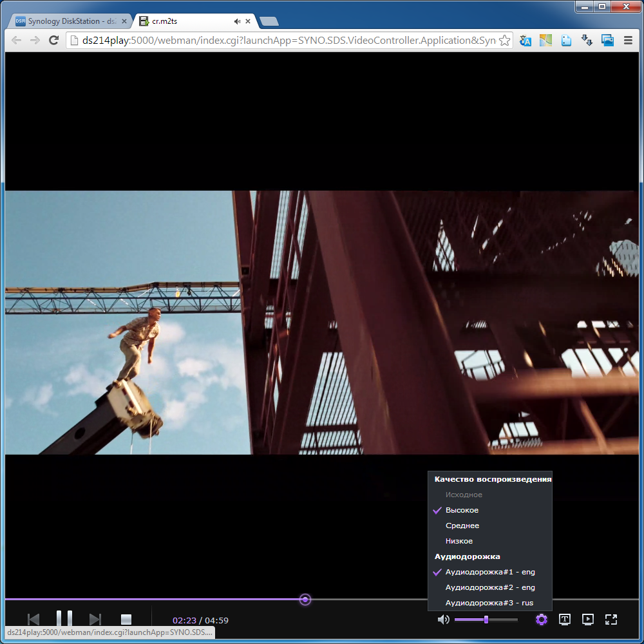Click the playback progress knob
The width and height of the screenshot is (644, 644).
(x=305, y=599)
